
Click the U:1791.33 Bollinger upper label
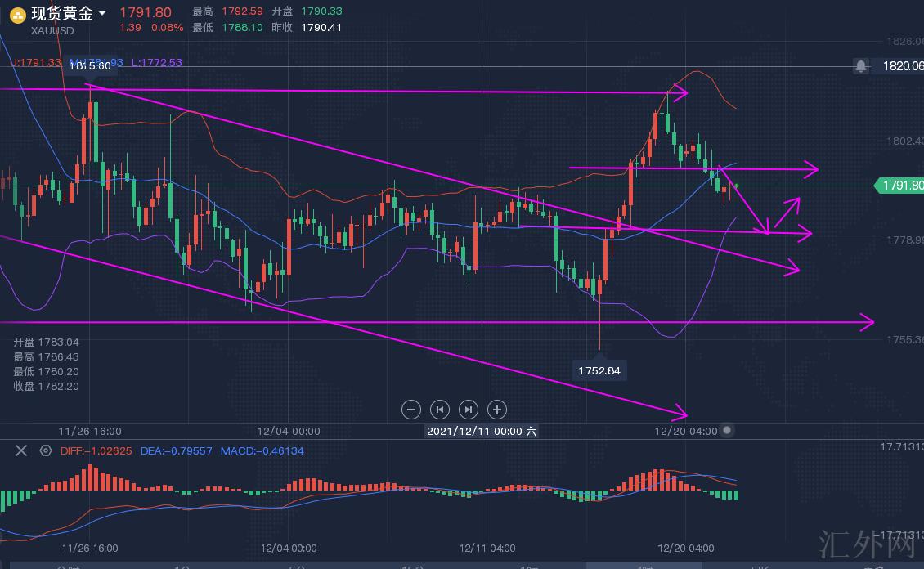click(x=35, y=62)
